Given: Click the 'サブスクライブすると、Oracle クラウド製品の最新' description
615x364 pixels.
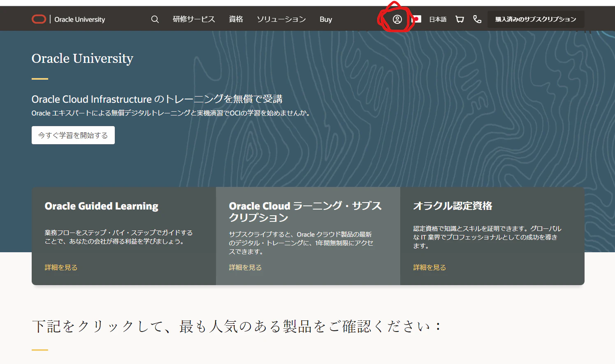Looking at the screenshot, I should [301, 243].
